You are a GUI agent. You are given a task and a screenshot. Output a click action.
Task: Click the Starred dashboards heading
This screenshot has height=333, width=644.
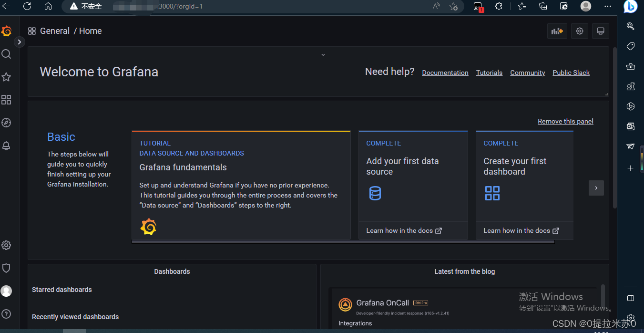[62, 290]
